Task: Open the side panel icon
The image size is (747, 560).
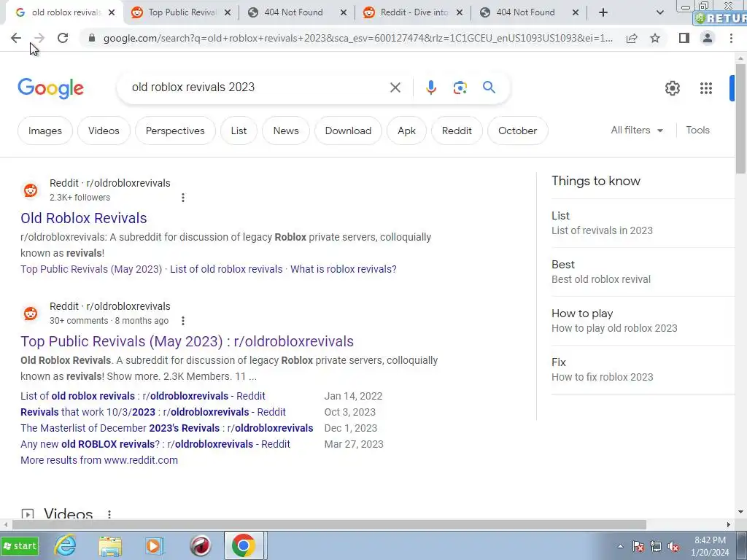Action: point(684,38)
